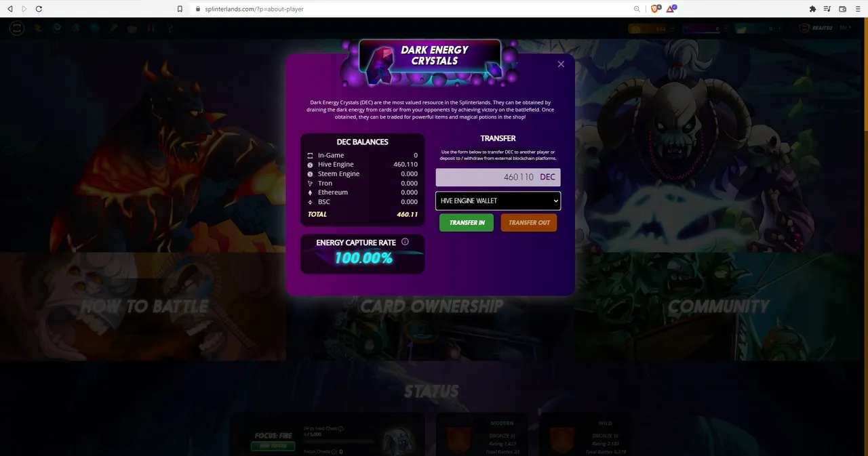Image resolution: width=868 pixels, height=456 pixels.
Task: Open Brave Shields lion icon
Action: [656, 9]
